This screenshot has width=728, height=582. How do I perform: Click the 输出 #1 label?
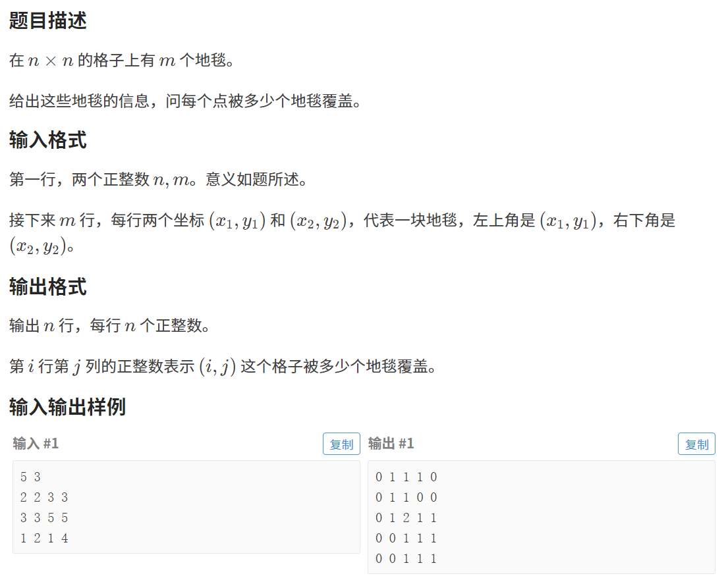click(x=391, y=444)
